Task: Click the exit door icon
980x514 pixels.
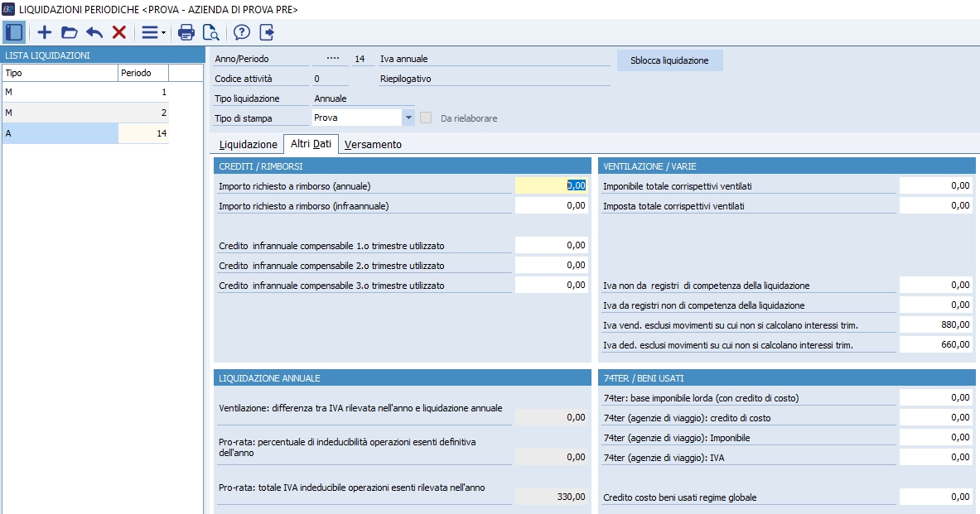Action: pos(267,32)
